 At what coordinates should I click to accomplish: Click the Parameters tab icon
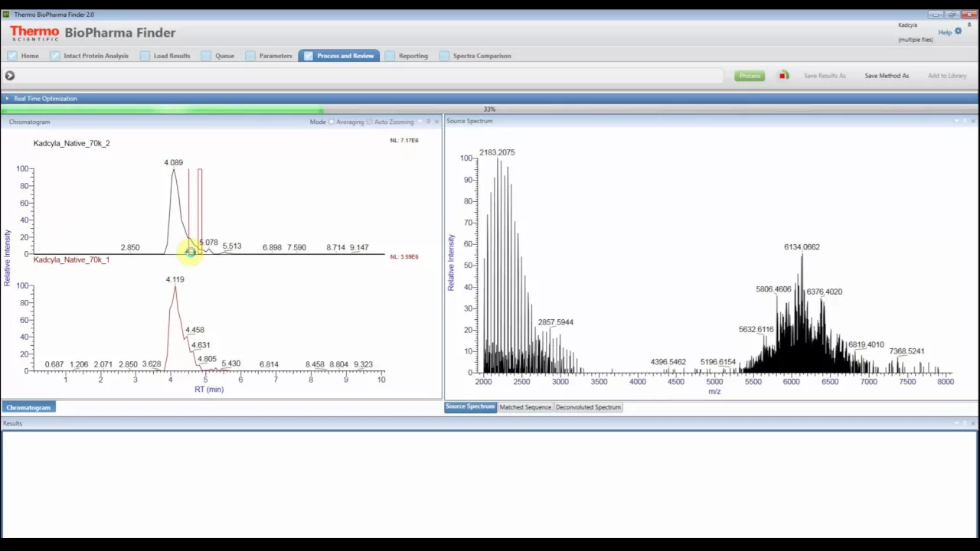pos(250,56)
